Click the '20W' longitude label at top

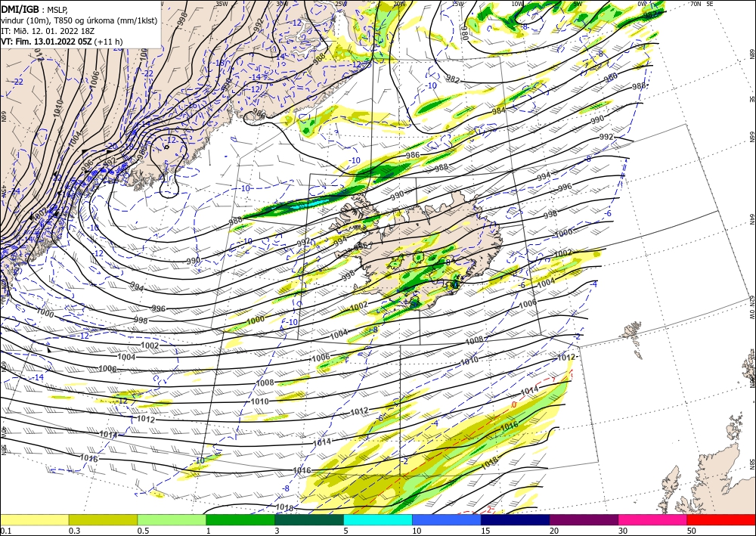click(x=398, y=3)
